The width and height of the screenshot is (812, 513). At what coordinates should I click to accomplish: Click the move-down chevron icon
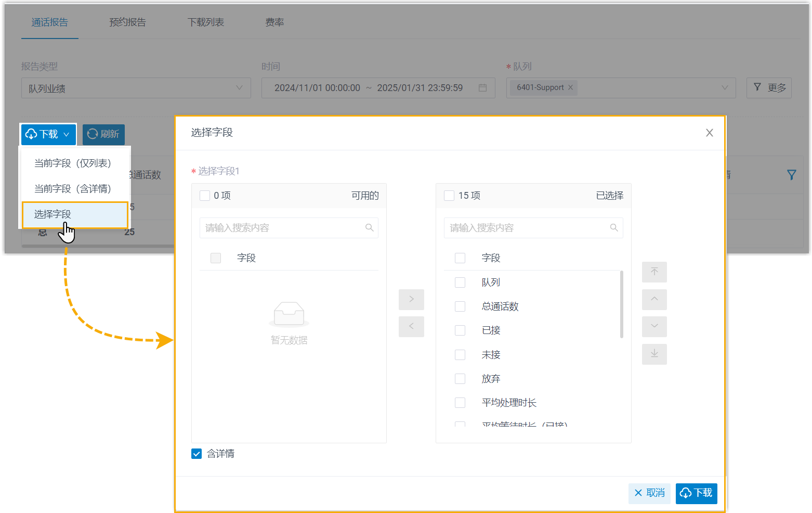point(654,327)
